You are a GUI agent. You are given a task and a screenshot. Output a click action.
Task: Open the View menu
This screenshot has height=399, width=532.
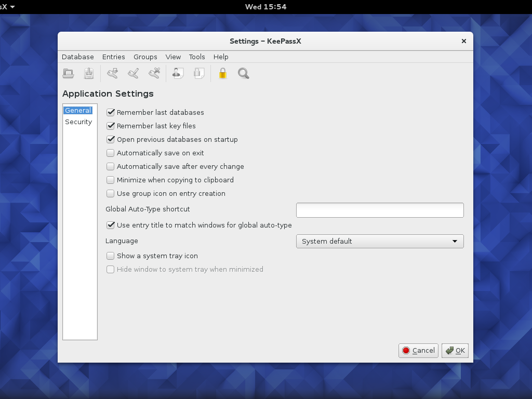[173, 57]
